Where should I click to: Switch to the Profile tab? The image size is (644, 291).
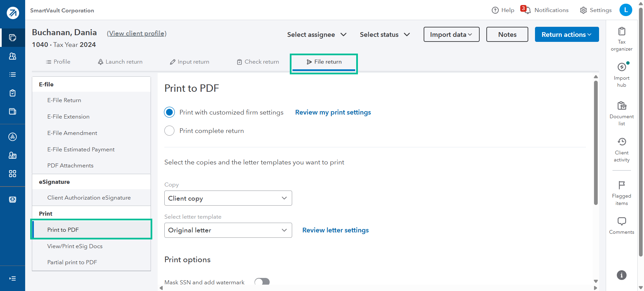[58, 62]
